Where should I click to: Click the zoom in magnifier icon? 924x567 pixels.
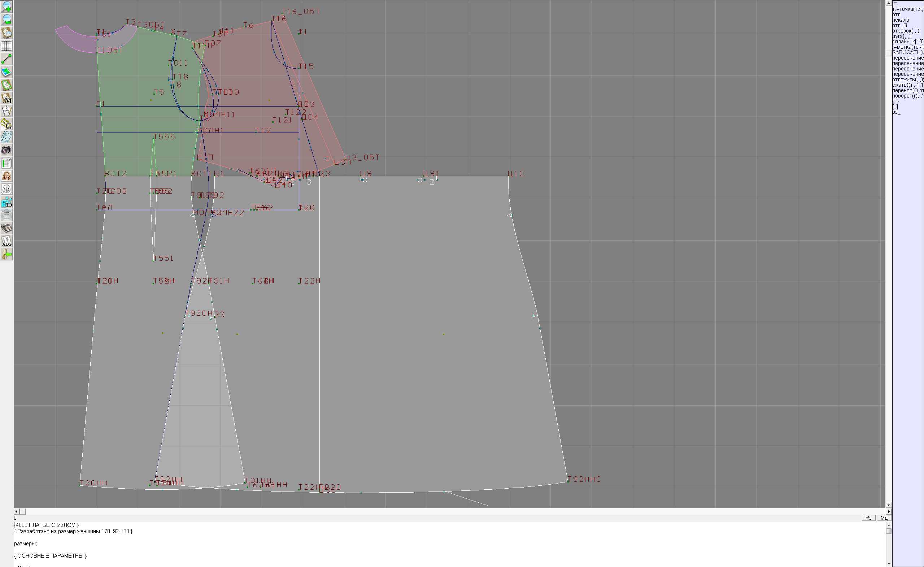coord(7,7)
